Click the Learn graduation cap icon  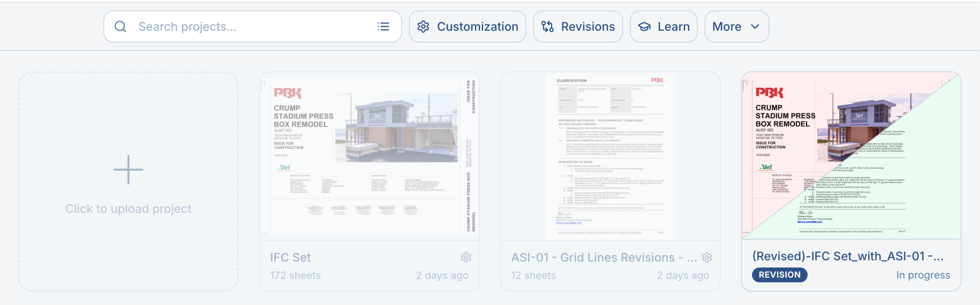pos(644,27)
